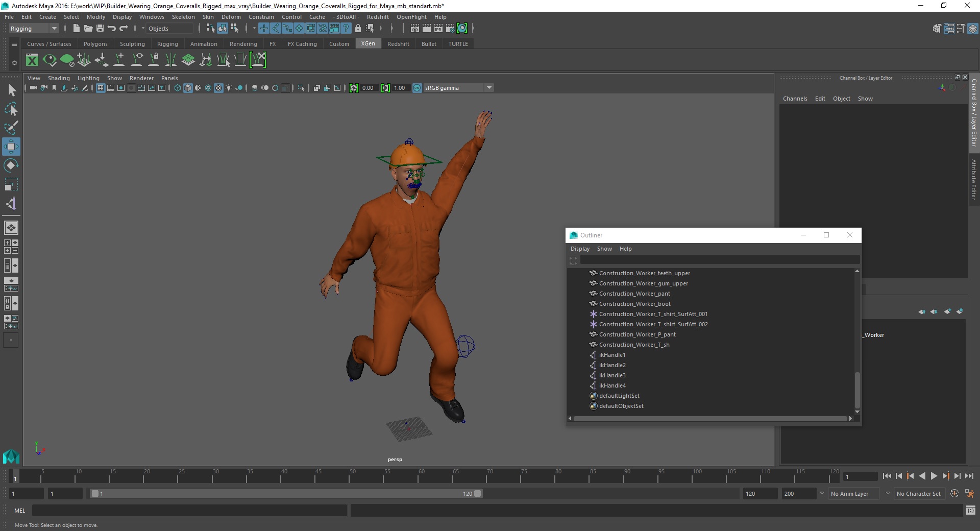
Task: Expand the quick layout more arrow
Action: coord(11,340)
